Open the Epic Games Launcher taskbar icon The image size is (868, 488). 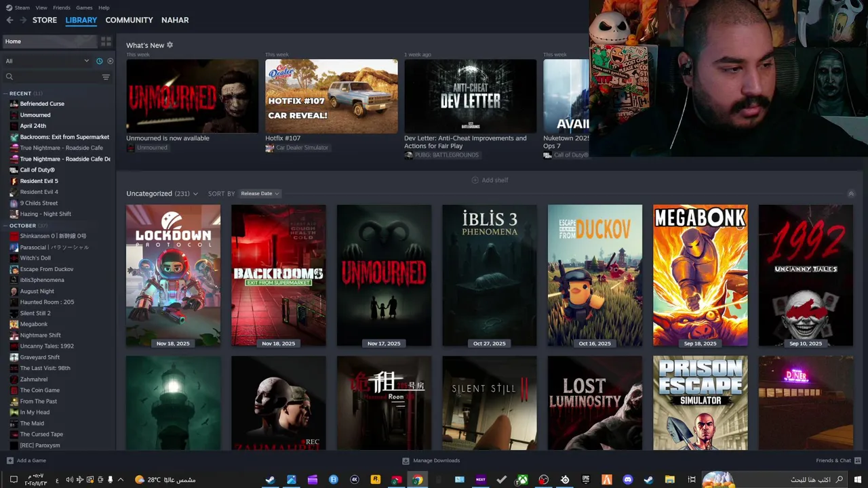point(586,480)
